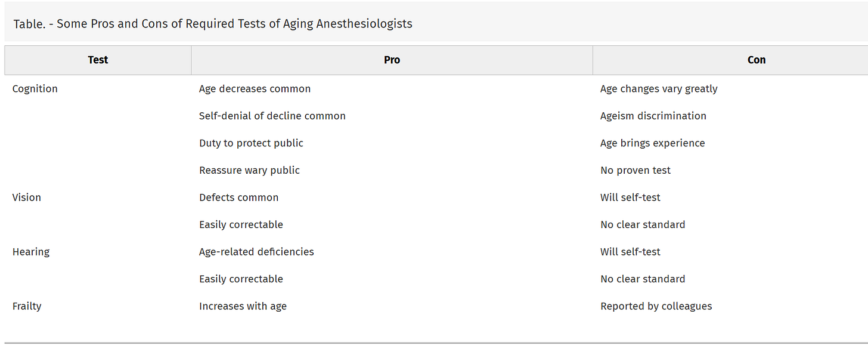Viewport: 868px width, 354px height.
Task: Click the 'Age decreases common' cell
Action: [255, 89]
